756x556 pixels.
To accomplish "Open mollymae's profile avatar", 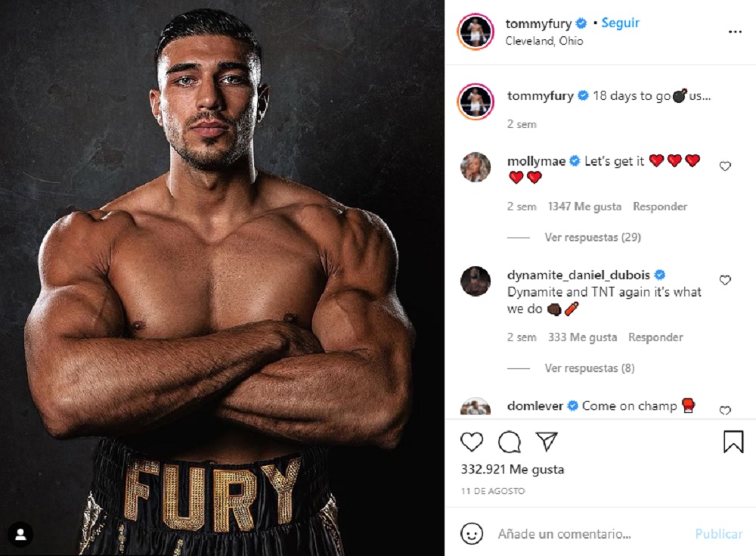I will [476, 167].
